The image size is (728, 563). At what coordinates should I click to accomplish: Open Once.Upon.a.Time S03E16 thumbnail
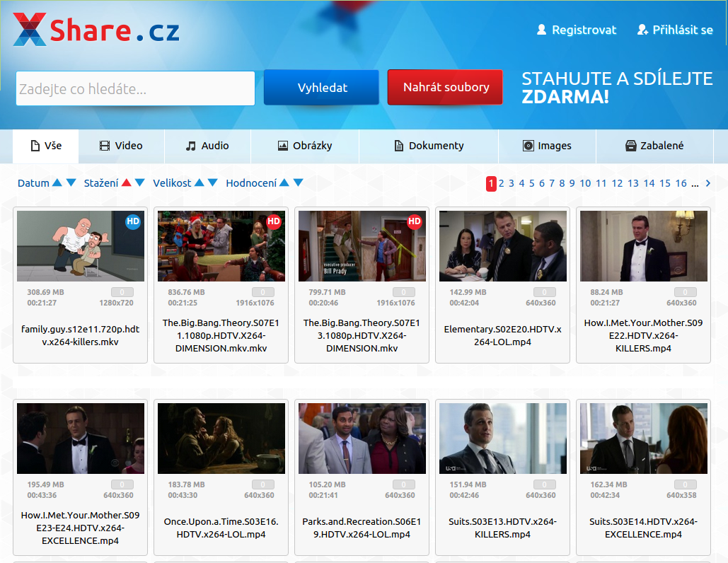(x=221, y=438)
